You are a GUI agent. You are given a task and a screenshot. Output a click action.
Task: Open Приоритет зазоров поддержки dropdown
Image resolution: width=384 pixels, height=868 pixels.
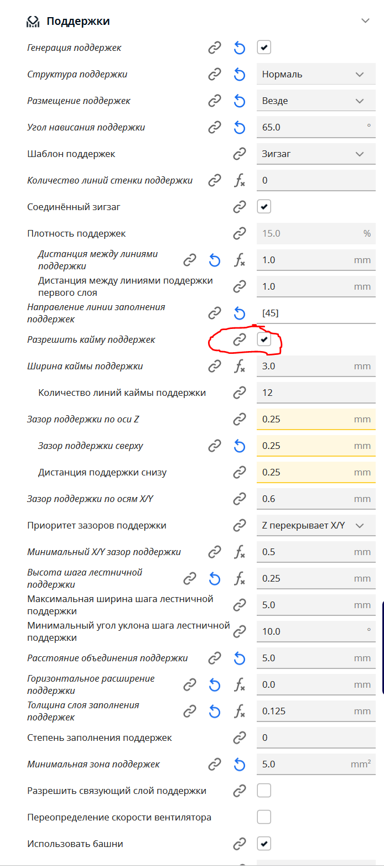(x=315, y=526)
